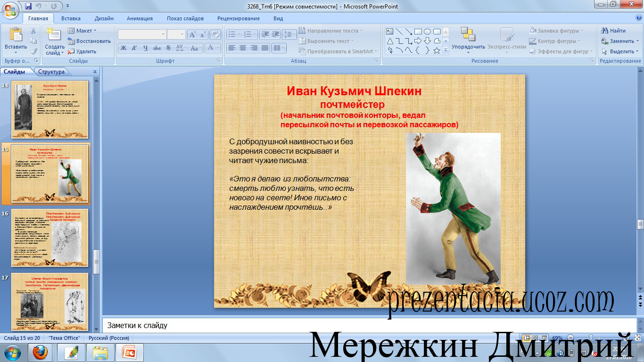Click the Clear formatting eraser icon
This screenshot has width=644, height=362.
click(215, 34)
